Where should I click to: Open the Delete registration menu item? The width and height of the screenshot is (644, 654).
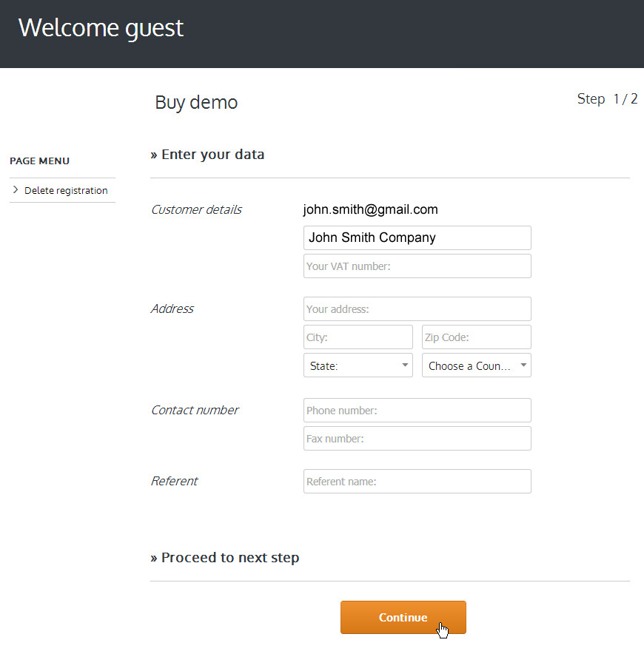(66, 191)
